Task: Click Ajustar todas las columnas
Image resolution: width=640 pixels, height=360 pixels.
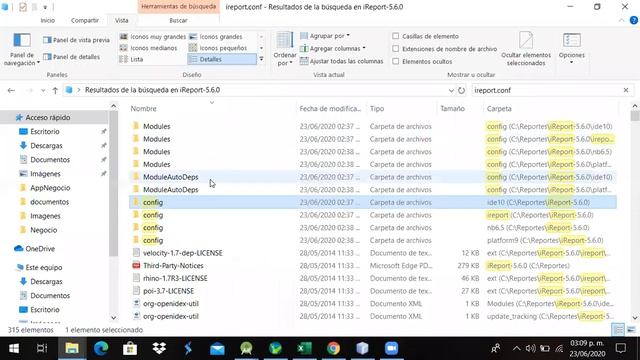Action: click(342, 61)
